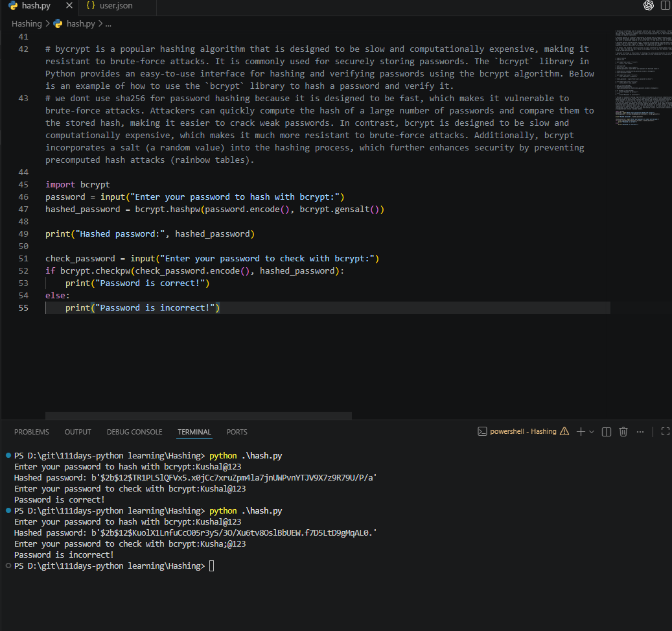
Task: Show the PORTS panel tab
Action: [237, 432]
